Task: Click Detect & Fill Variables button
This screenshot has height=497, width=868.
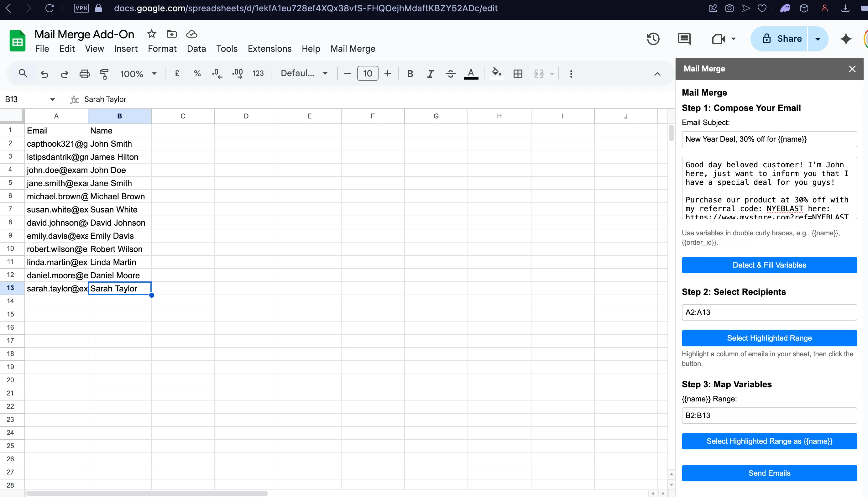Action: click(x=769, y=265)
